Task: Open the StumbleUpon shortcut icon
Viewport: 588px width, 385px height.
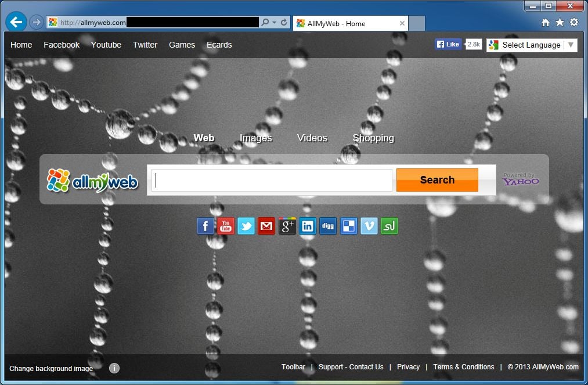Action: (389, 226)
